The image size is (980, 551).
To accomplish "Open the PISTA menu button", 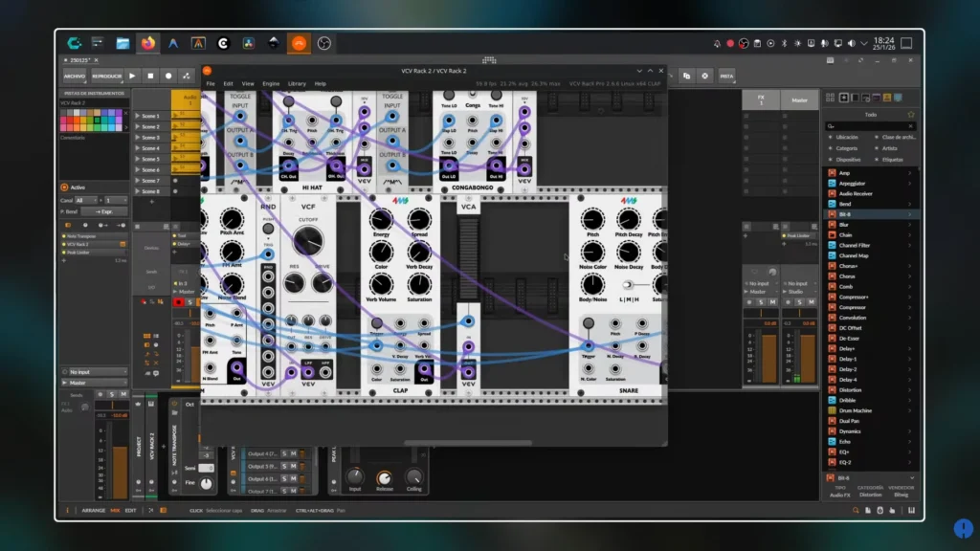I will coord(726,77).
